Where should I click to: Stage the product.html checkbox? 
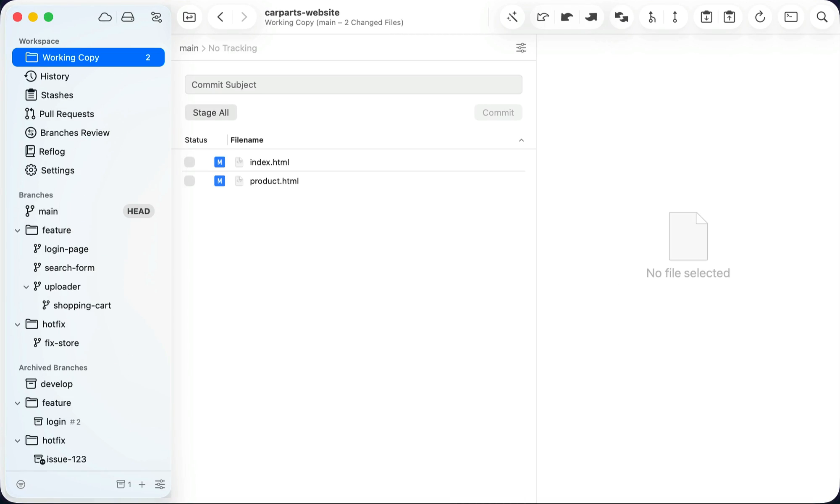point(189,181)
